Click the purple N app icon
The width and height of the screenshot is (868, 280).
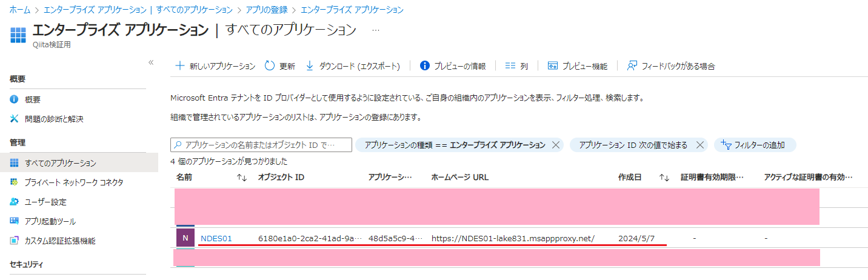pyautogui.click(x=185, y=238)
